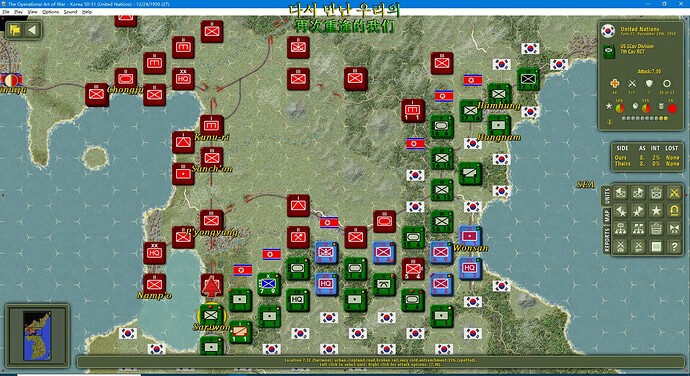Image resolution: width=690 pixels, height=376 pixels.
Task: Select the UNITS side tab
Action: click(x=607, y=195)
